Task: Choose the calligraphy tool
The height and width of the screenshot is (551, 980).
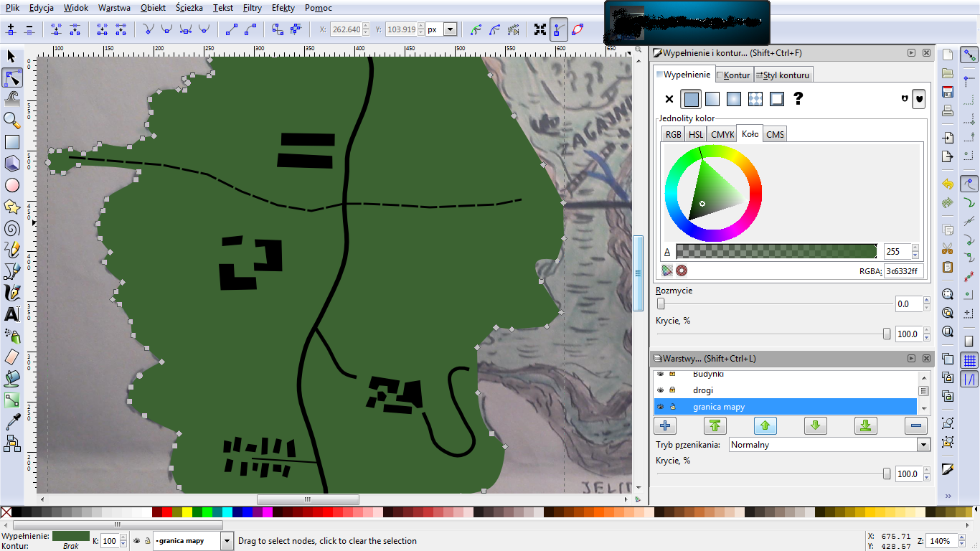Action: click(11, 293)
